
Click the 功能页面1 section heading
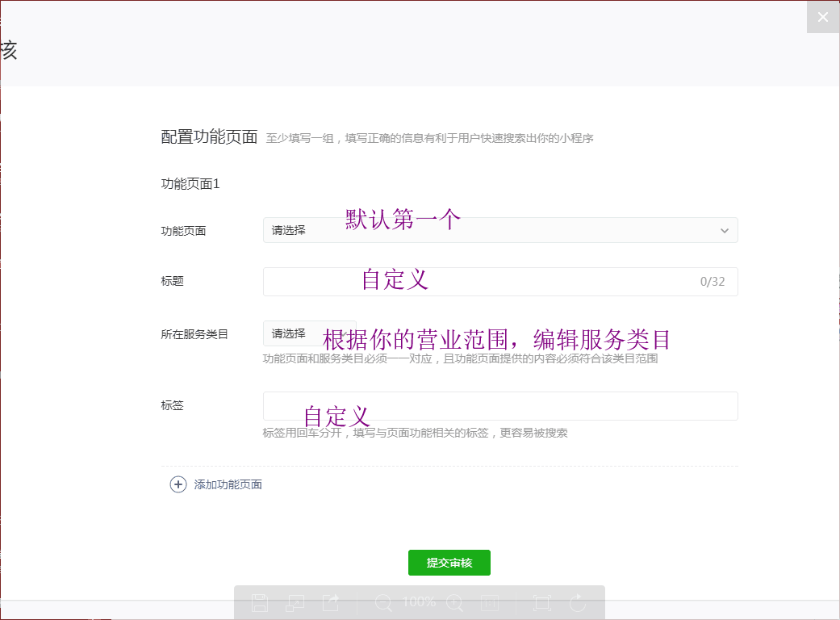click(190, 184)
